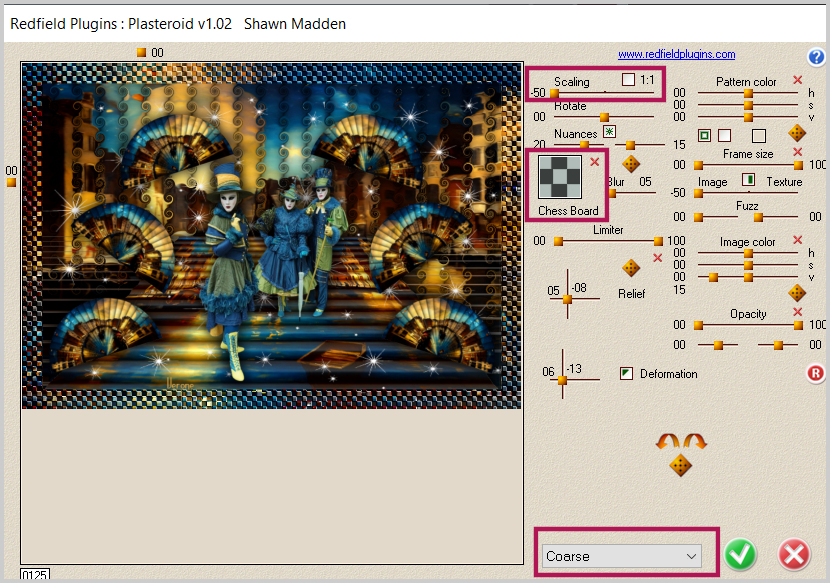Click the preview image of the masked figures
This screenshot has height=583, width=830.
[x=272, y=236]
